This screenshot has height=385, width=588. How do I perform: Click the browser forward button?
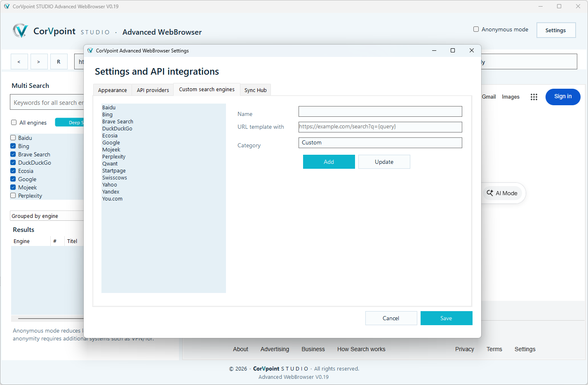point(39,61)
